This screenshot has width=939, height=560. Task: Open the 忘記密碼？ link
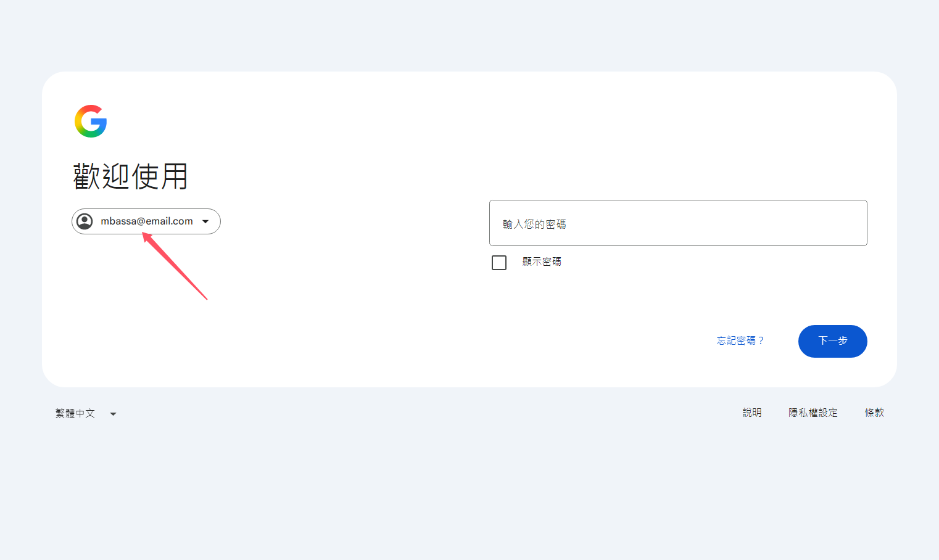740,340
